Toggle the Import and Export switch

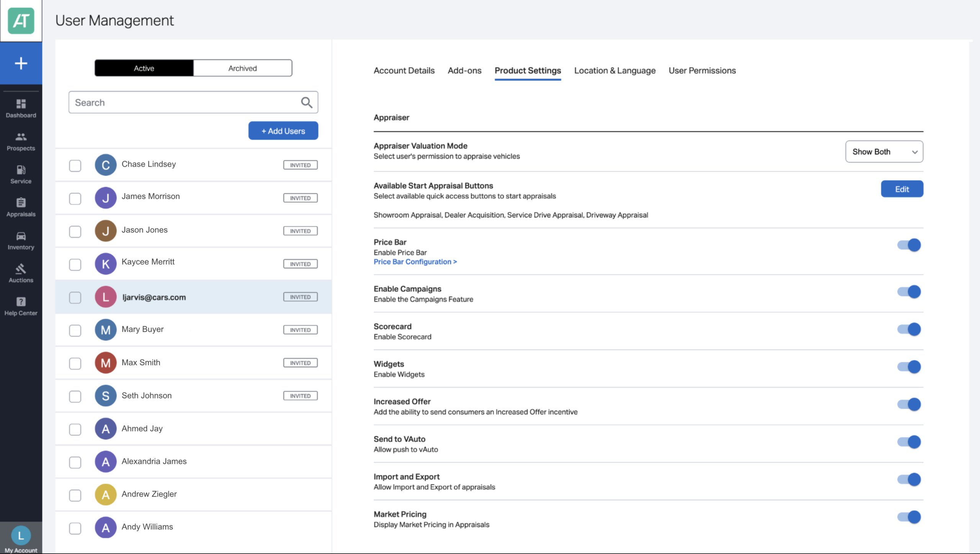(909, 479)
